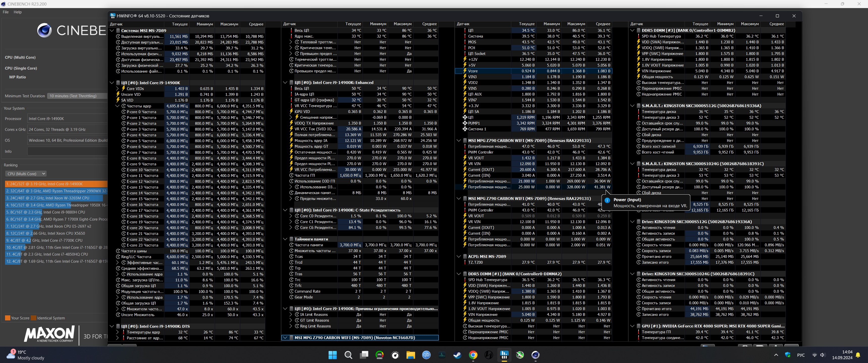The height and width of the screenshot is (363, 868).
Task: Expand IA Limit Reasons row
Action: 290,315
